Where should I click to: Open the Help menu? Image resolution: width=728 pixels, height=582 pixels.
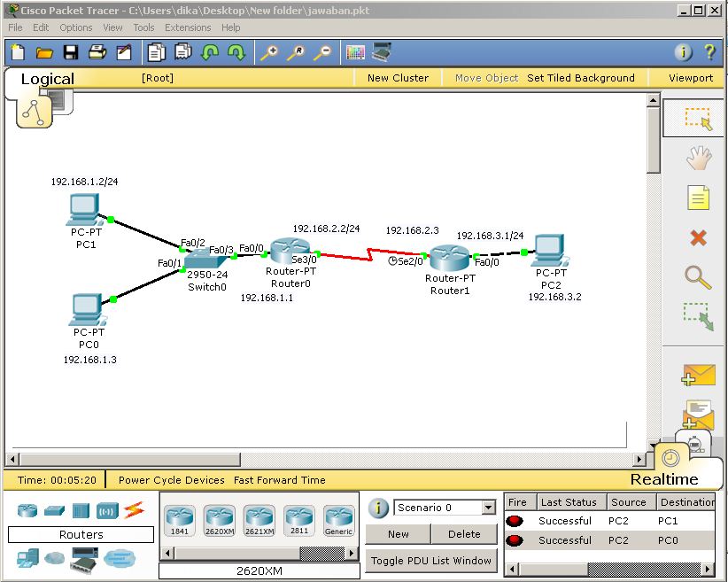click(x=231, y=27)
